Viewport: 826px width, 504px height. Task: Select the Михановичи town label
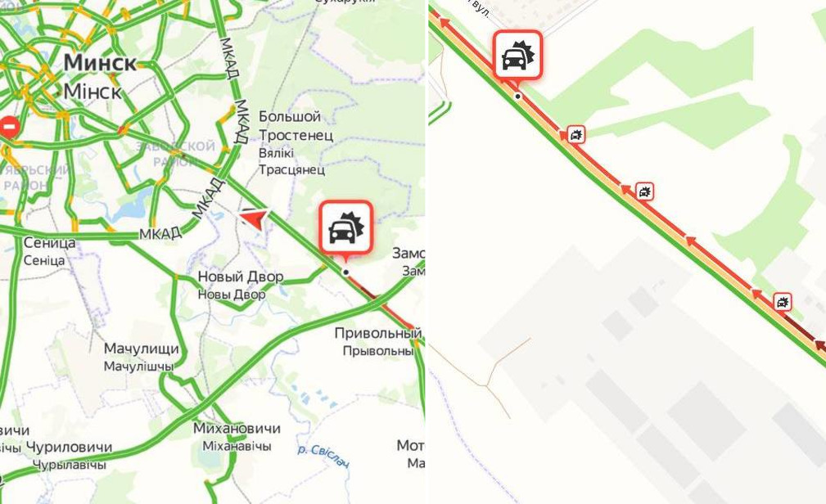coord(237,428)
